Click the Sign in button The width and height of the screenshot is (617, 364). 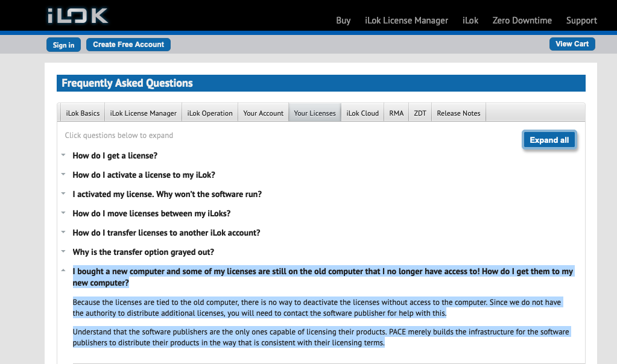[63, 45]
